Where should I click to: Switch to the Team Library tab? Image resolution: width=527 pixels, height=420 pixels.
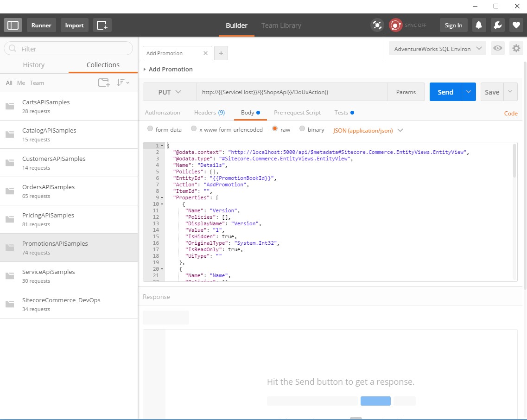point(281,25)
